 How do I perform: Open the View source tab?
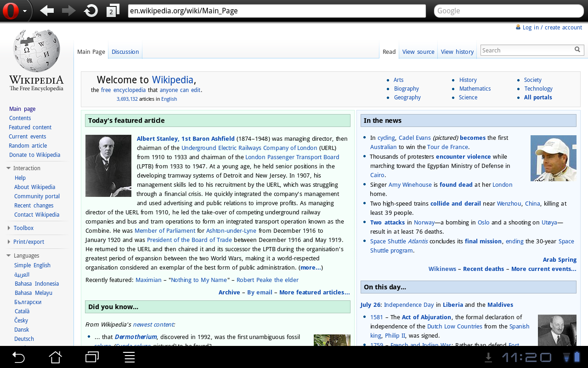(x=418, y=52)
